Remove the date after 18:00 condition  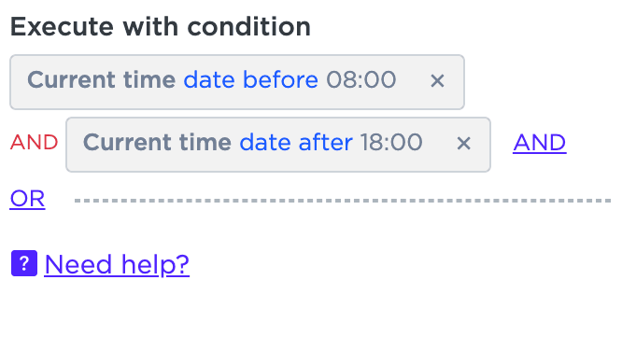pyautogui.click(x=463, y=143)
